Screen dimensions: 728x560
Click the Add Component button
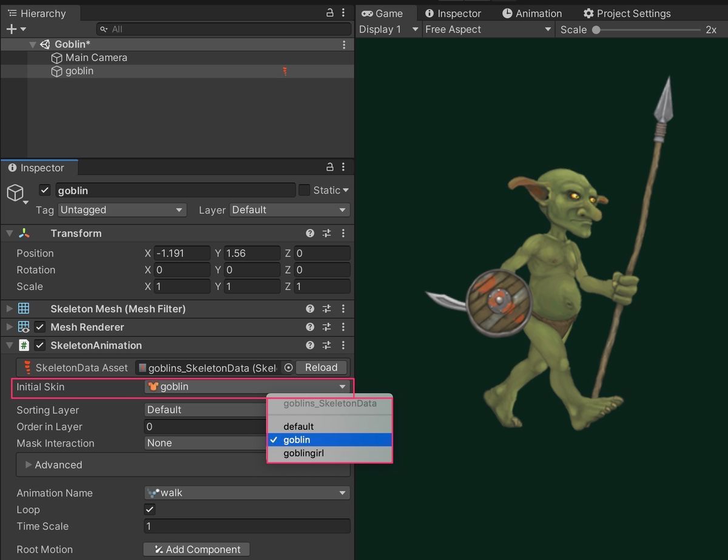click(196, 549)
